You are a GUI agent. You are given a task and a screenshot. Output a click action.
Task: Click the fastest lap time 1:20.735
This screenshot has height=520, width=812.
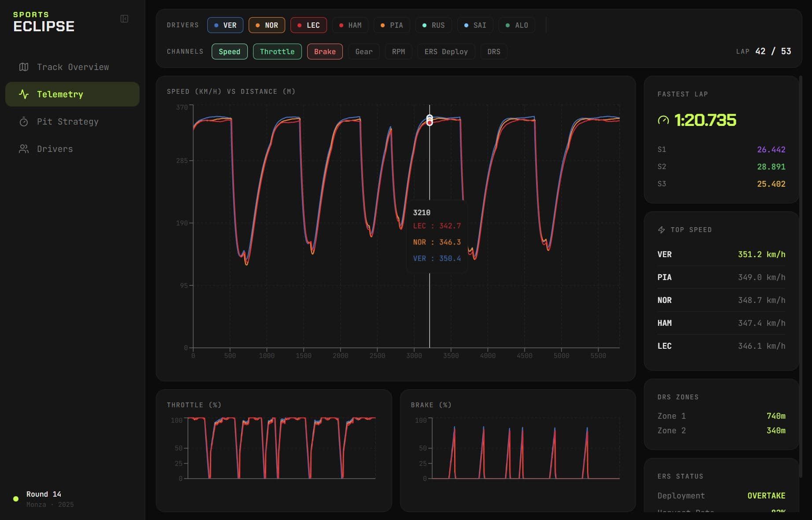(705, 120)
